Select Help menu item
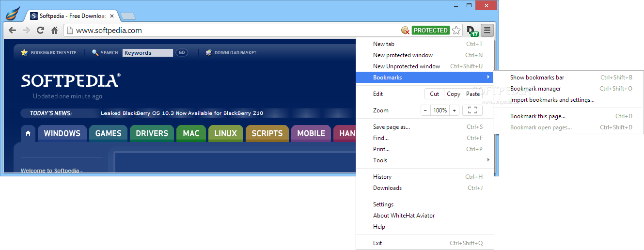 (425, 227)
